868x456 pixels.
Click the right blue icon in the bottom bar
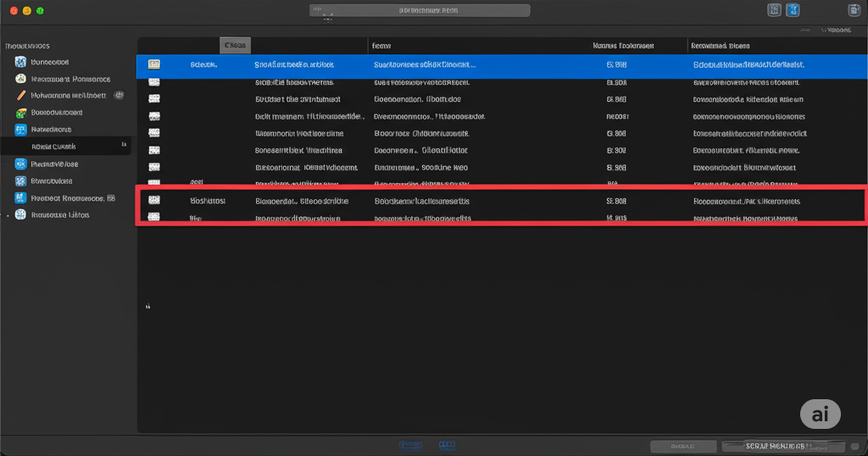pos(447,445)
